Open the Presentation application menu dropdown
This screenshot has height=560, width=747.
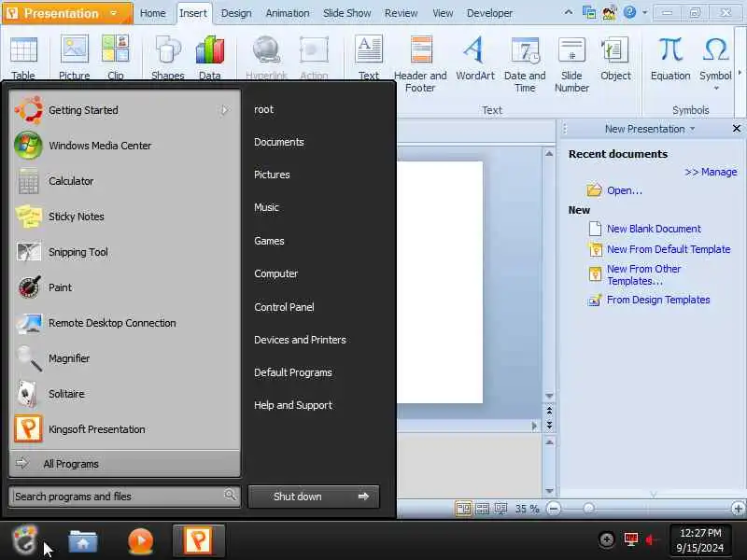pos(113,13)
